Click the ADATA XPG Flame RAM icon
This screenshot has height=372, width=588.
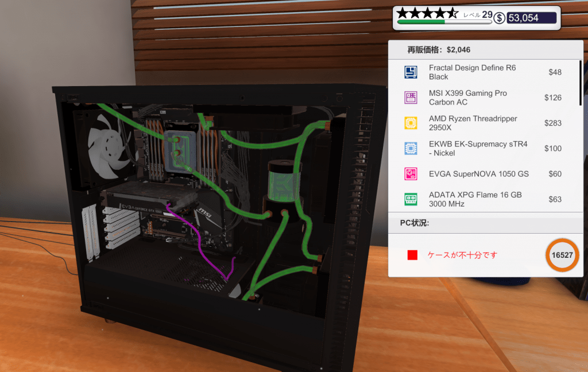coord(411,199)
